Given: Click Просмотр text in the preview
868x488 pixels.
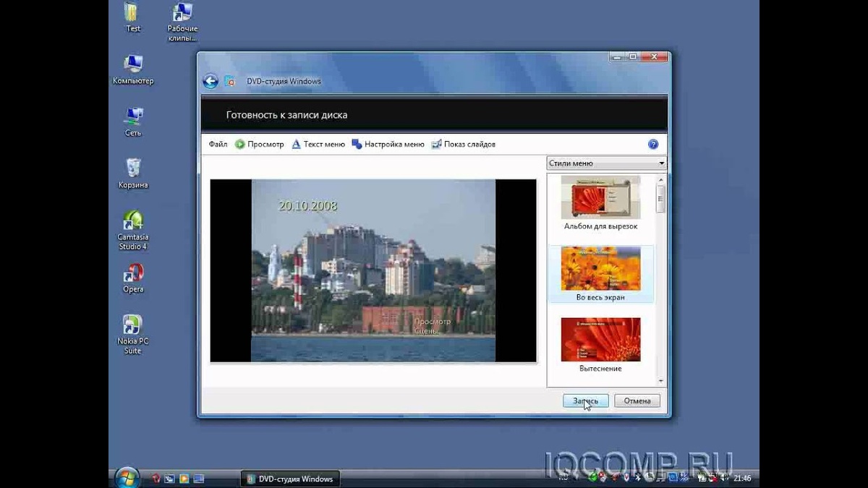Looking at the screenshot, I should tap(433, 321).
